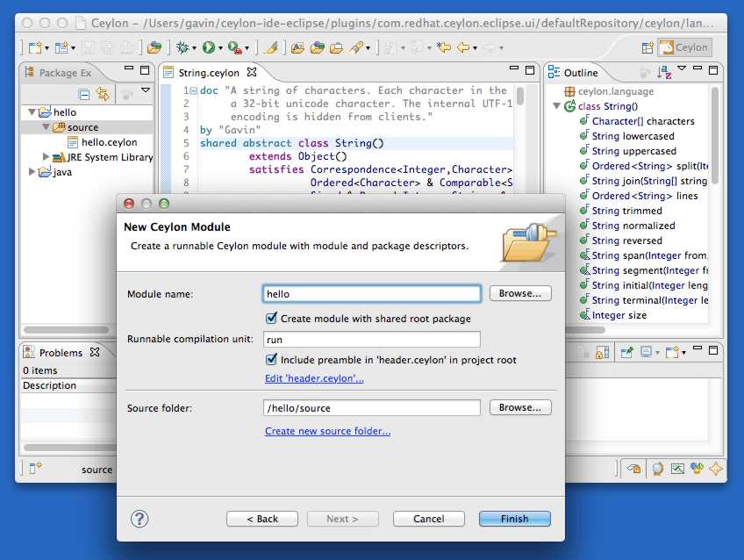Screen dimensions: 744x560
Task: Click the file icon of hello.ceylon
Action: coord(73,142)
